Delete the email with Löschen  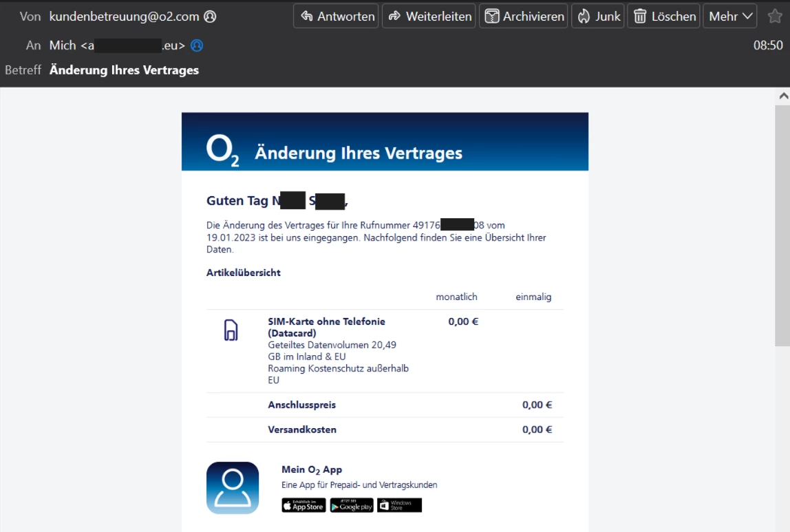[663, 16]
